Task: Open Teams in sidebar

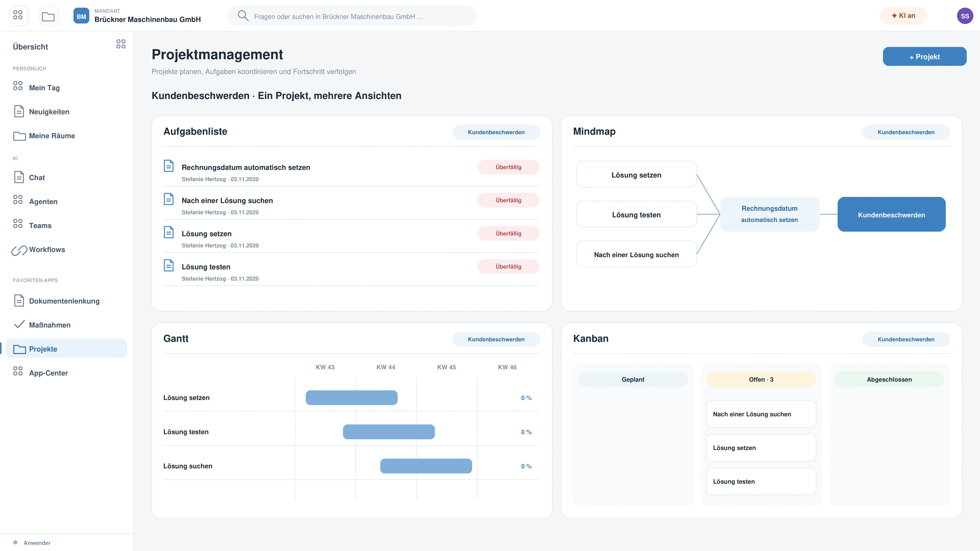Action: 66,225
